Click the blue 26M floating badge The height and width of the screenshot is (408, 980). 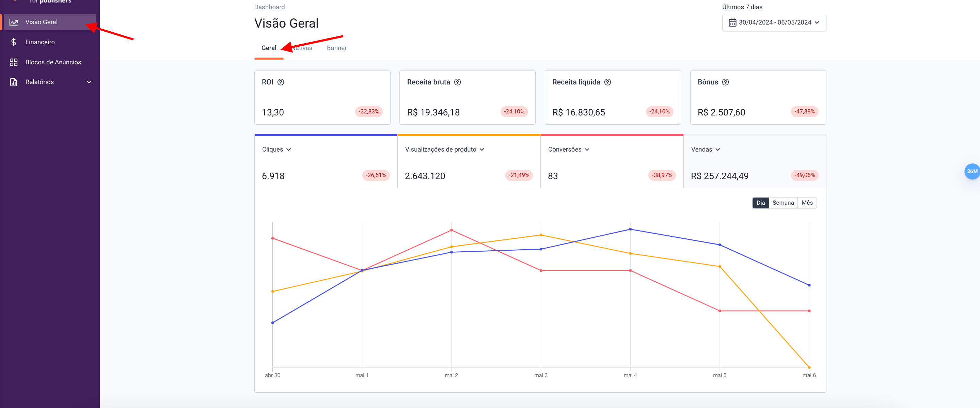pos(972,172)
